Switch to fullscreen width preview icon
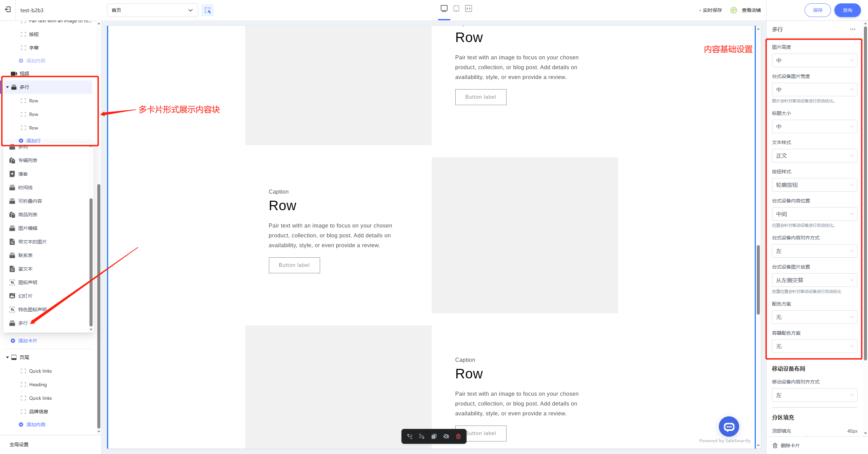The height and width of the screenshot is (454, 868). click(469, 8)
